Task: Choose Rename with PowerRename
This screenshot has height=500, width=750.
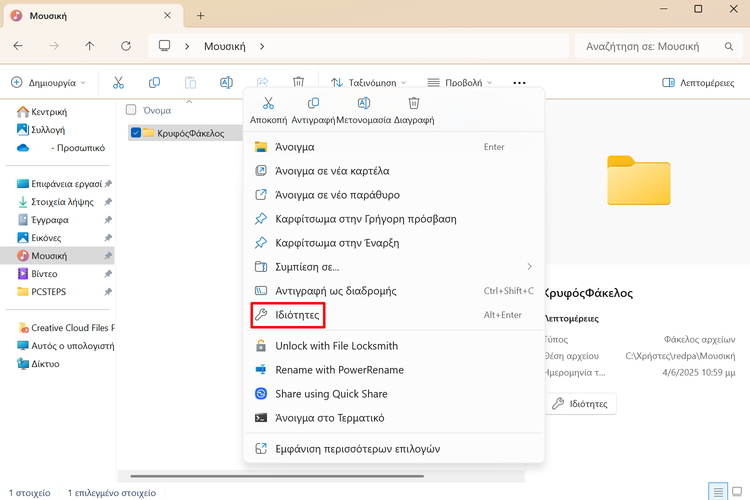Action: tap(395, 369)
